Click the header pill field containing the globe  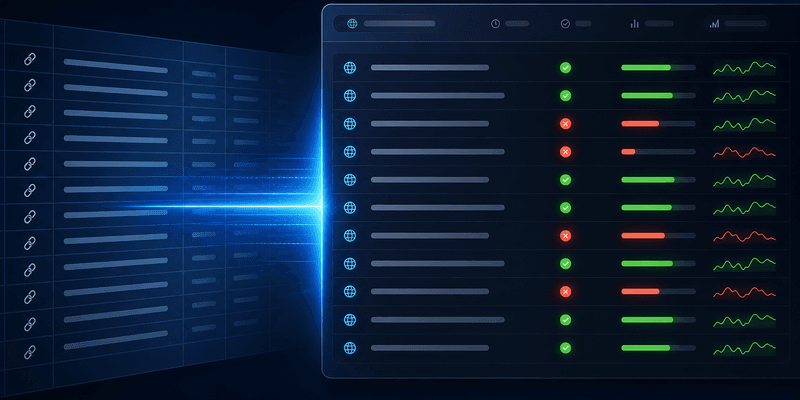[x=388, y=23]
